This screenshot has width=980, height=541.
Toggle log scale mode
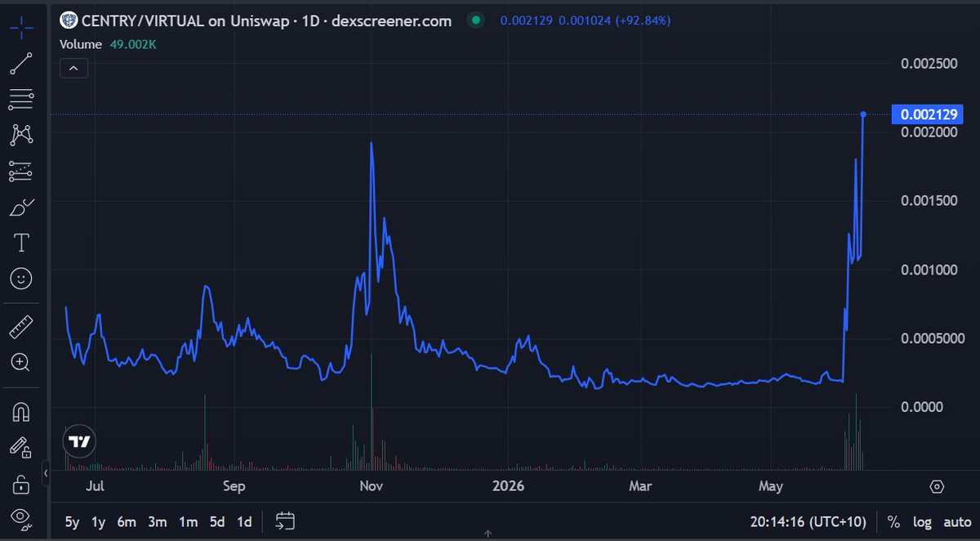point(921,521)
